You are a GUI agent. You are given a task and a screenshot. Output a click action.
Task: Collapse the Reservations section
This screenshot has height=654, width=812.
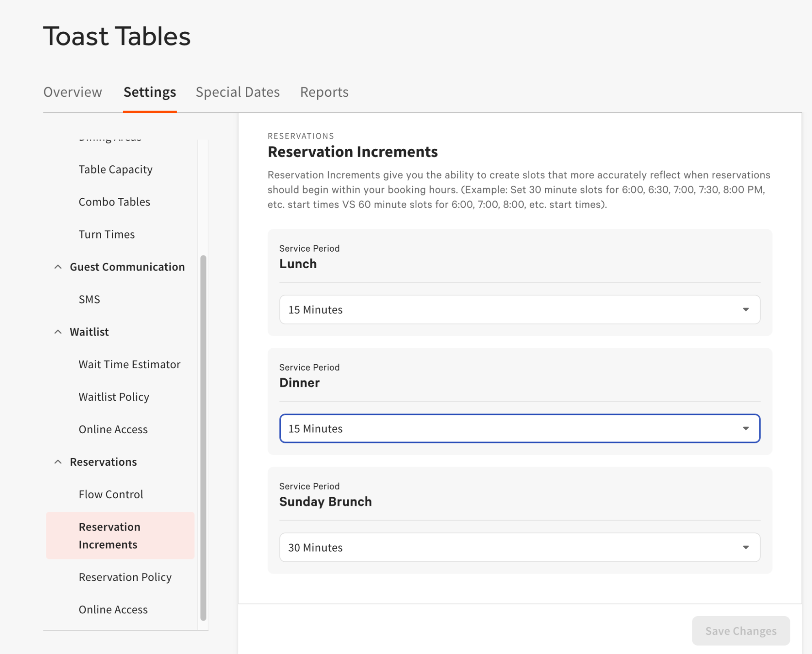pyautogui.click(x=58, y=462)
